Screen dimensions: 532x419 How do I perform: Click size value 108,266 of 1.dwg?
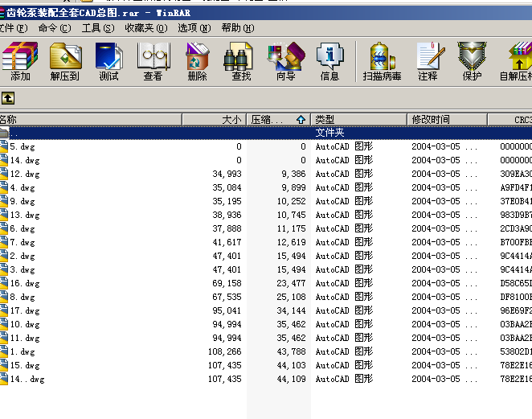pyautogui.click(x=224, y=351)
